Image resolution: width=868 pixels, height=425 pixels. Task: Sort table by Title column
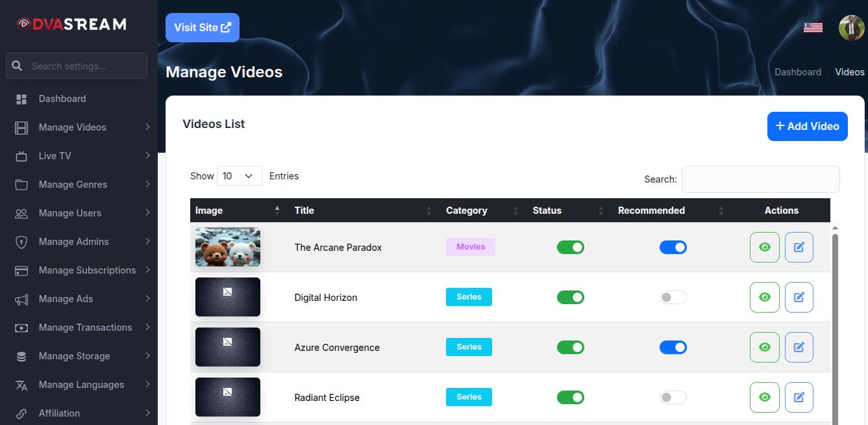[364, 211]
